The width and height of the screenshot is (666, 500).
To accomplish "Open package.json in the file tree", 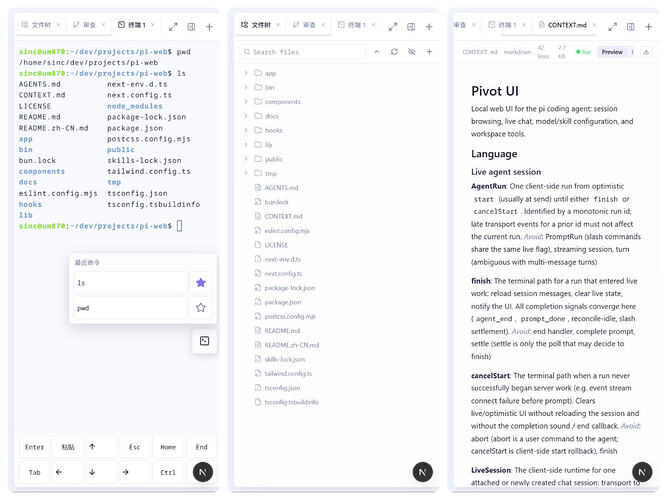I will pyautogui.click(x=278, y=302).
